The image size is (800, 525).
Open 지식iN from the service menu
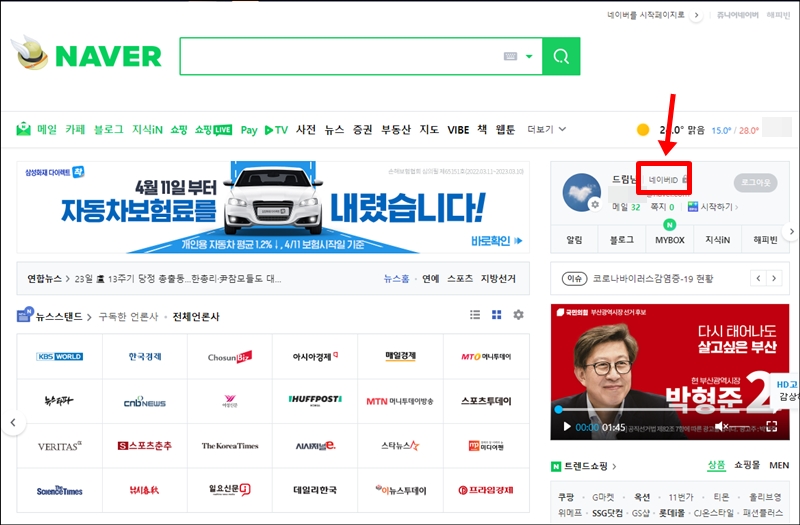point(147,129)
